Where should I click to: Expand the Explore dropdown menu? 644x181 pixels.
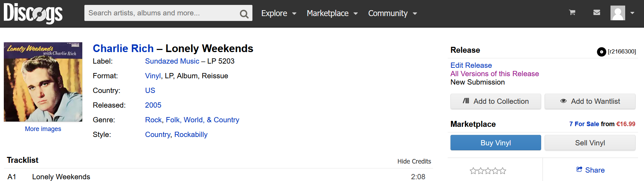pyautogui.click(x=279, y=13)
